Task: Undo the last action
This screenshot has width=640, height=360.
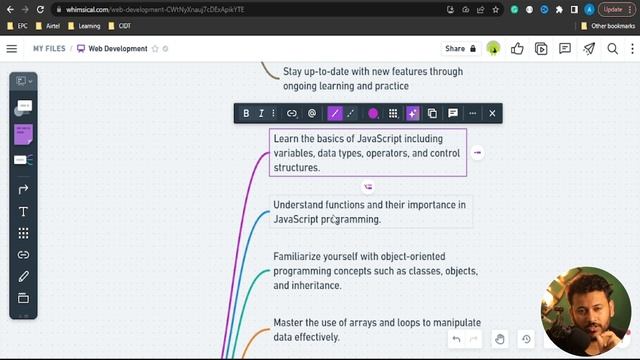Action: pos(456,339)
